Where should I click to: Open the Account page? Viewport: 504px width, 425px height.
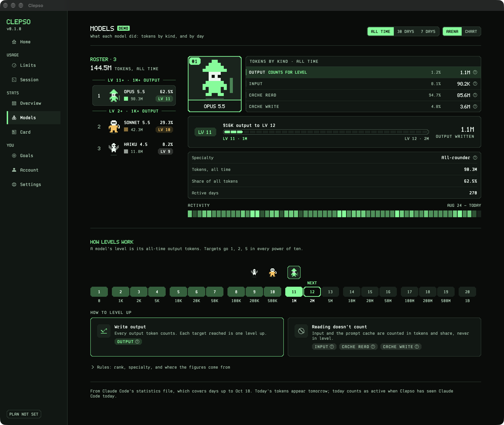[x=34, y=170]
